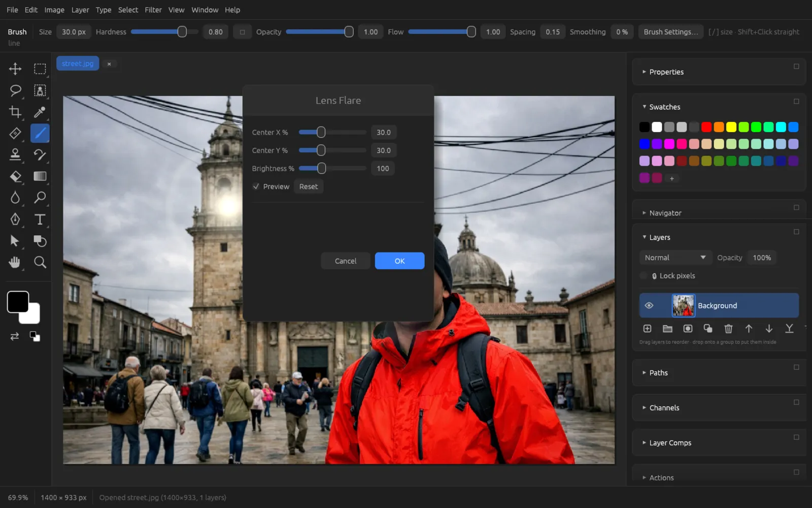Pick the Eyedropper tool

(40, 112)
